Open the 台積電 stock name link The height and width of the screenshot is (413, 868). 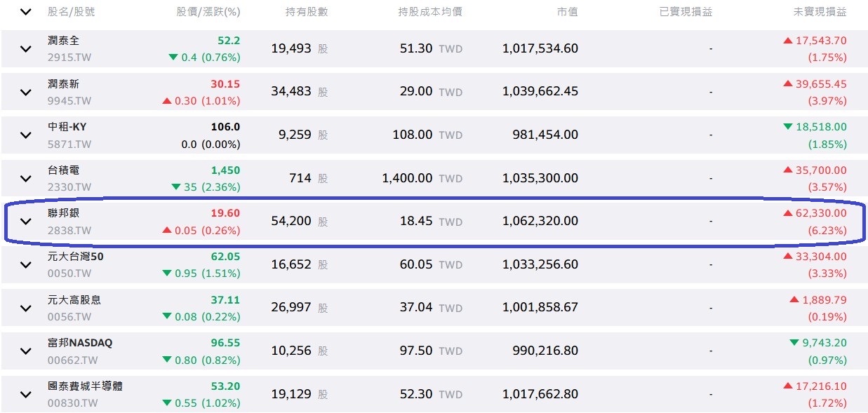(62, 170)
